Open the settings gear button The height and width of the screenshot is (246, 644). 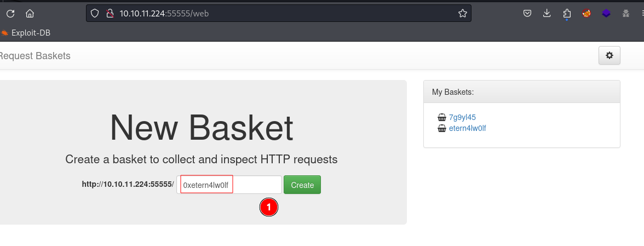(x=610, y=55)
